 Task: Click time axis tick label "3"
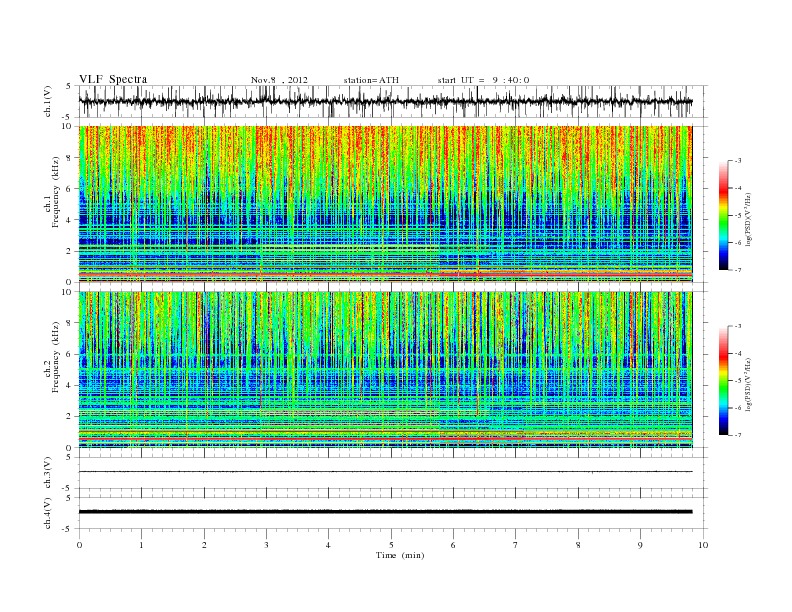[266, 545]
